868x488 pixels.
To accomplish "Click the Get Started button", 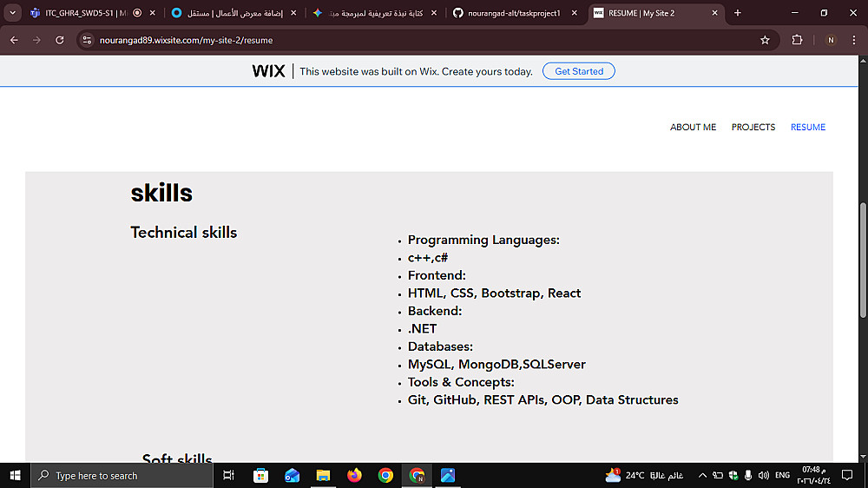I will (578, 71).
